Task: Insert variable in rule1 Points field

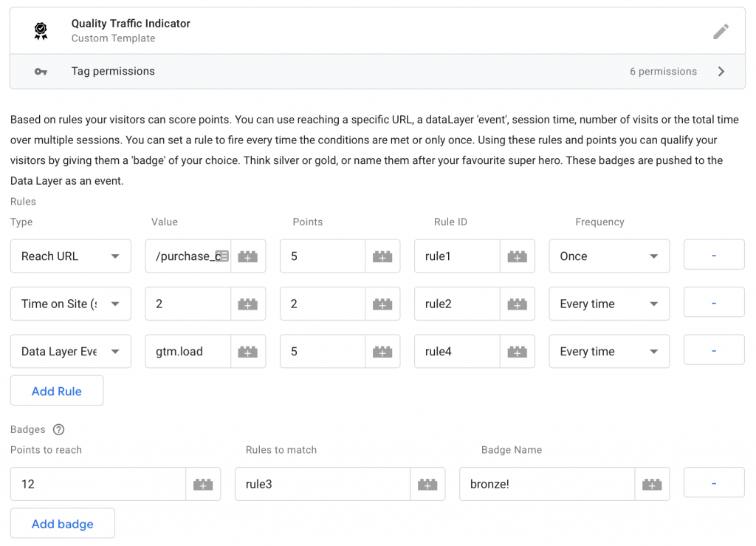Action: 382,256
